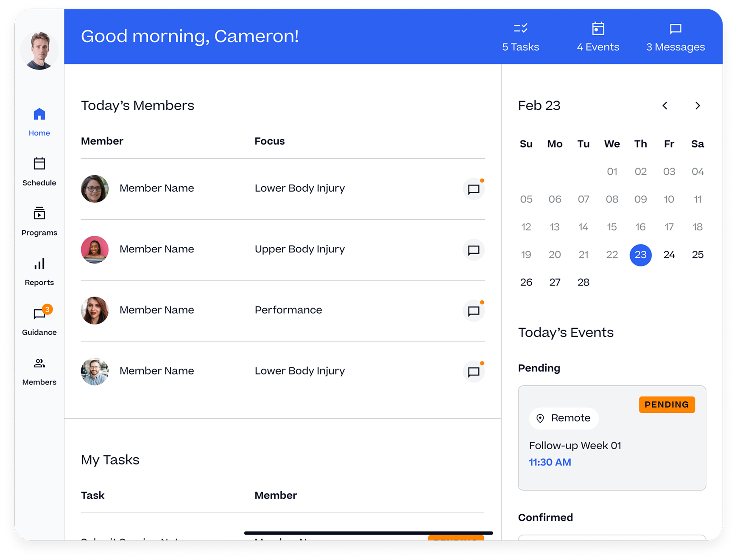Open avatar of bearded member, fourth row
This screenshot has height=560, width=737.
95,371
